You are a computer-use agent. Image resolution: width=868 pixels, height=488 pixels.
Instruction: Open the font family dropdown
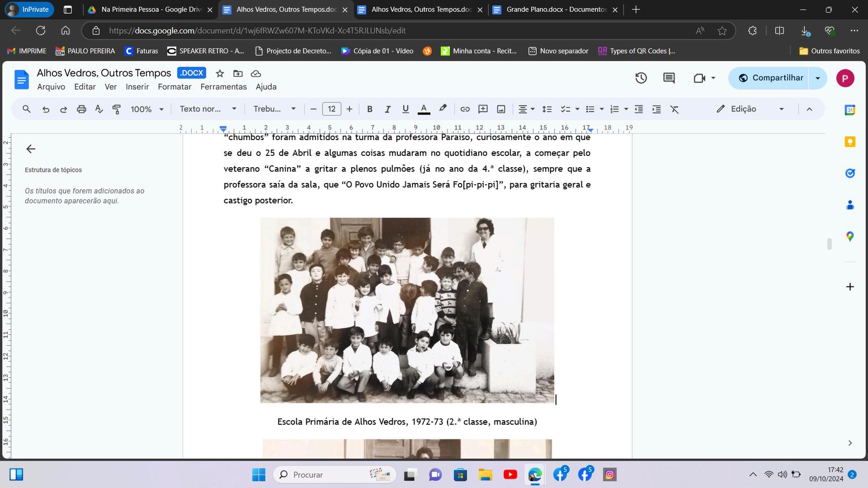275,109
